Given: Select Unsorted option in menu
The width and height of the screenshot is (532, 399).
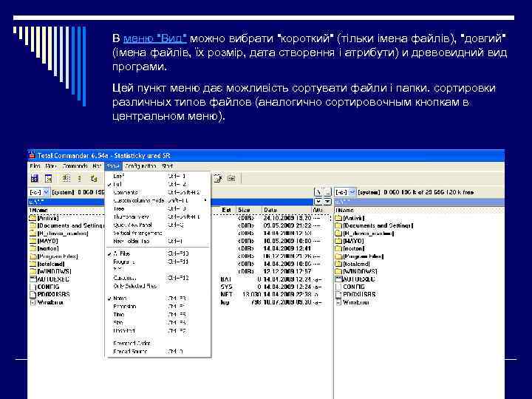Looking at the screenshot, I should click(x=158, y=331).
